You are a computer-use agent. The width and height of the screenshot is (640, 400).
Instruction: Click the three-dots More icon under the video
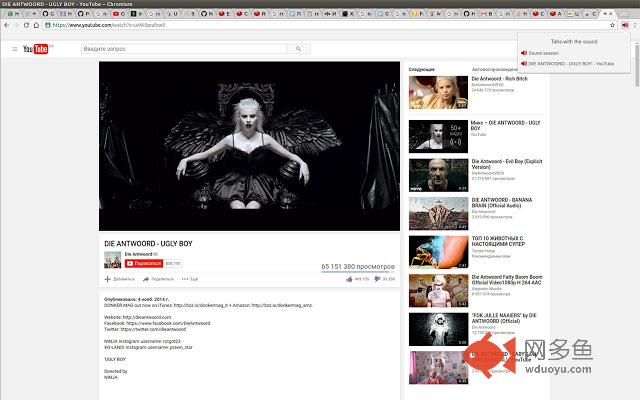click(185, 279)
